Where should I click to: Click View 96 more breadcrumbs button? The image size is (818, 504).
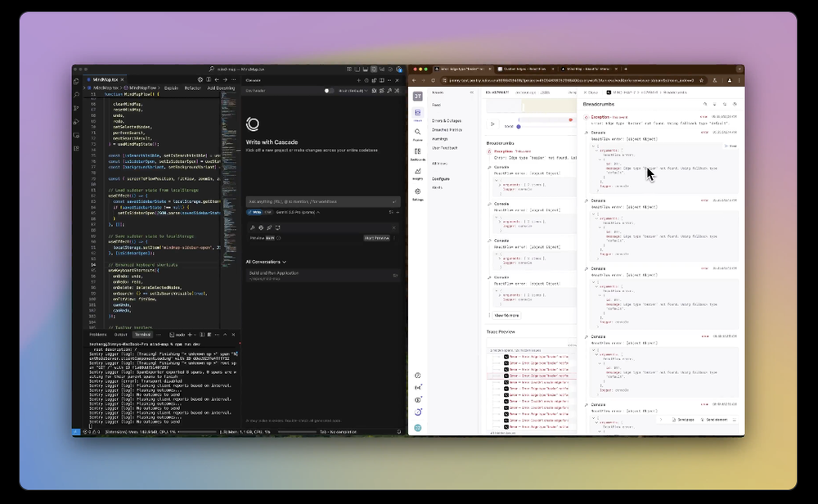(x=506, y=316)
